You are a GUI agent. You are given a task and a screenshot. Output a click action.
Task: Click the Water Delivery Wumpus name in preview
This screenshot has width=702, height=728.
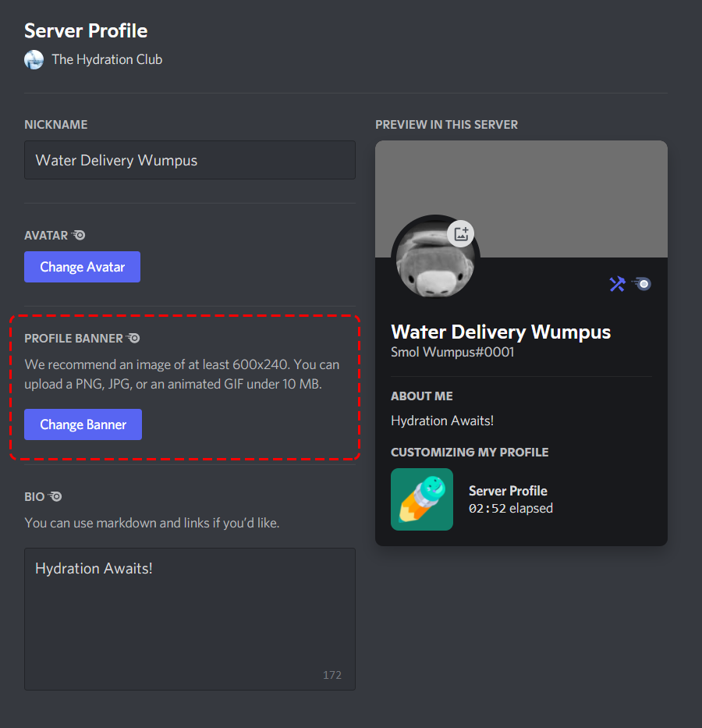coord(501,332)
